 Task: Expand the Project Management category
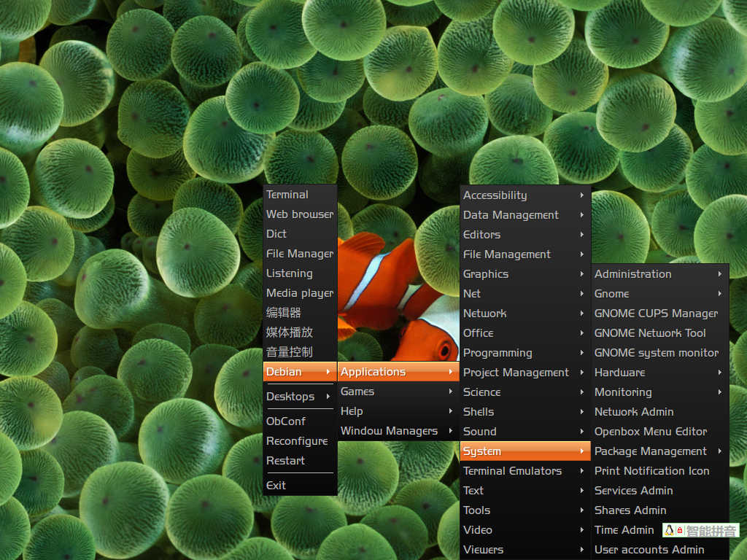525,373
